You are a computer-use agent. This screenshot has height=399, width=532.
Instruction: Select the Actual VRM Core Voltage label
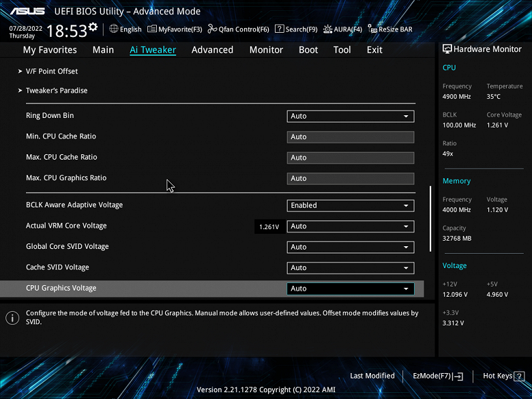click(66, 226)
